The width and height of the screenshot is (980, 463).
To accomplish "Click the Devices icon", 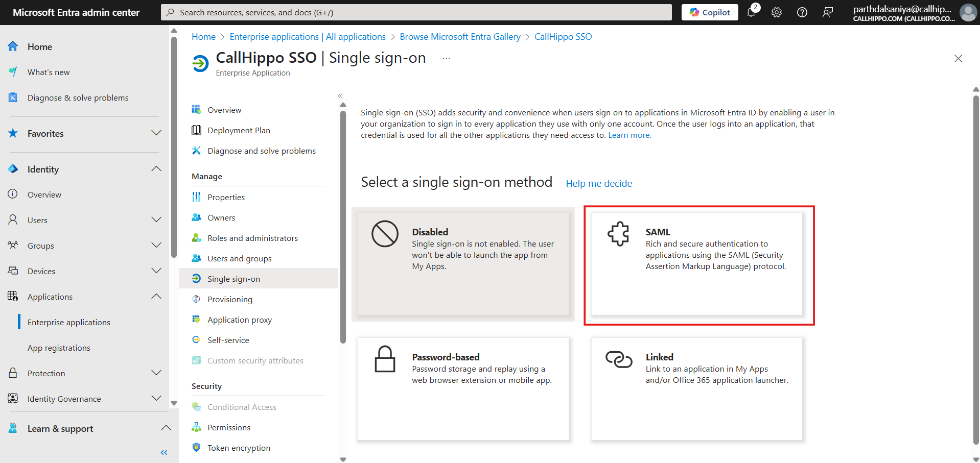I will (13, 271).
